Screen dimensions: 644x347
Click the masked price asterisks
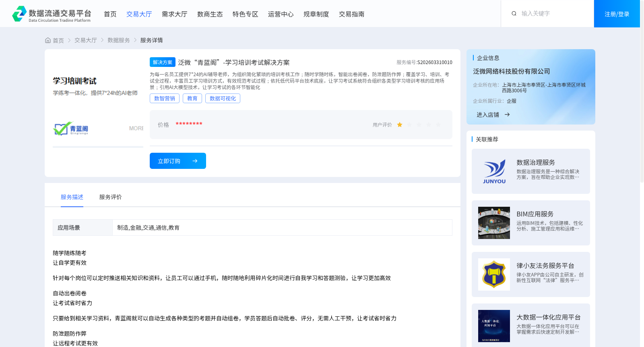click(x=189, y=124)
